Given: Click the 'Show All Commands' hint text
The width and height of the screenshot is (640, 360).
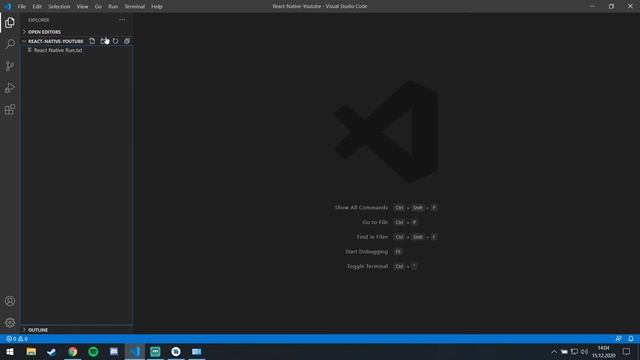Looking at the screenshot, I should click(361, 207).
